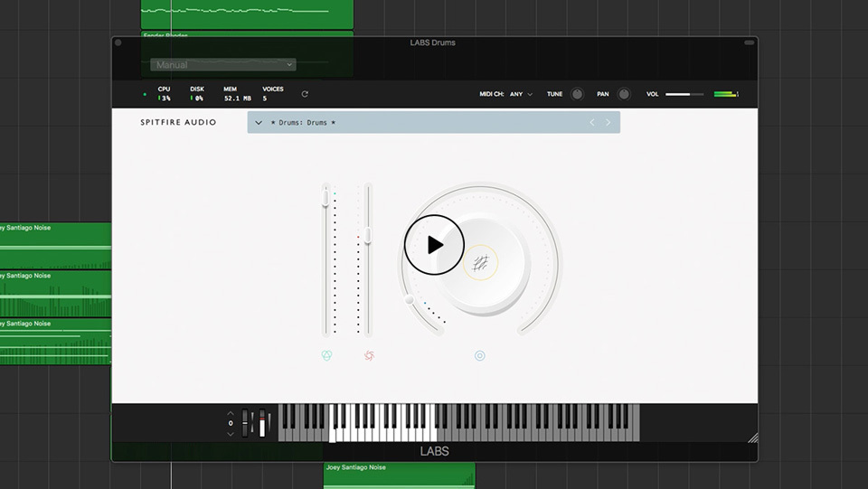The image size is (868, 489).
Task: Select the top Joey Santiago Noise region
Action: pos(55,246)
